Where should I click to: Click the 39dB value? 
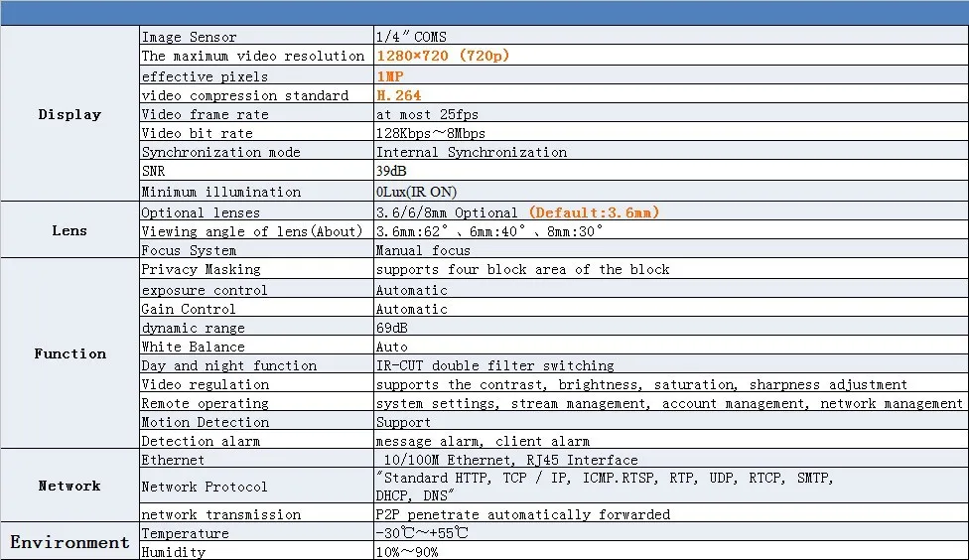point(391,171)
